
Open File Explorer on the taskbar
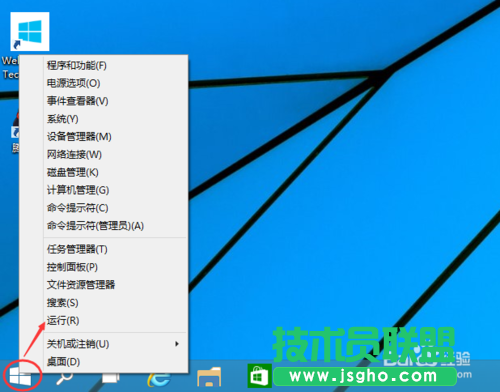pos(209,378)
